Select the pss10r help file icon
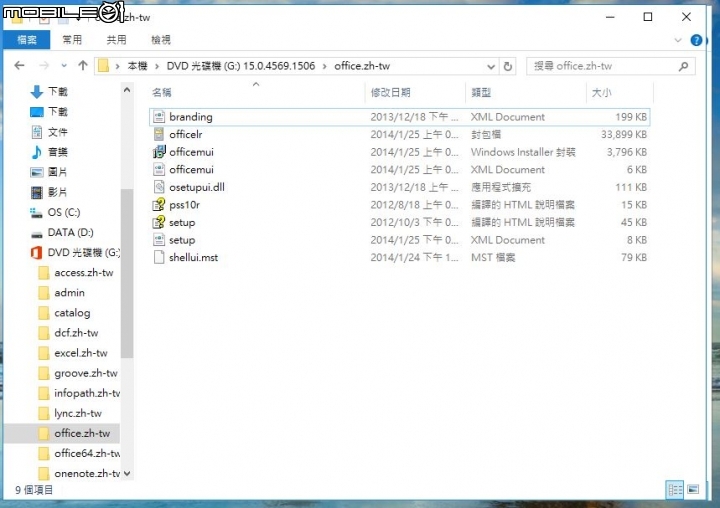 (159, 204)
